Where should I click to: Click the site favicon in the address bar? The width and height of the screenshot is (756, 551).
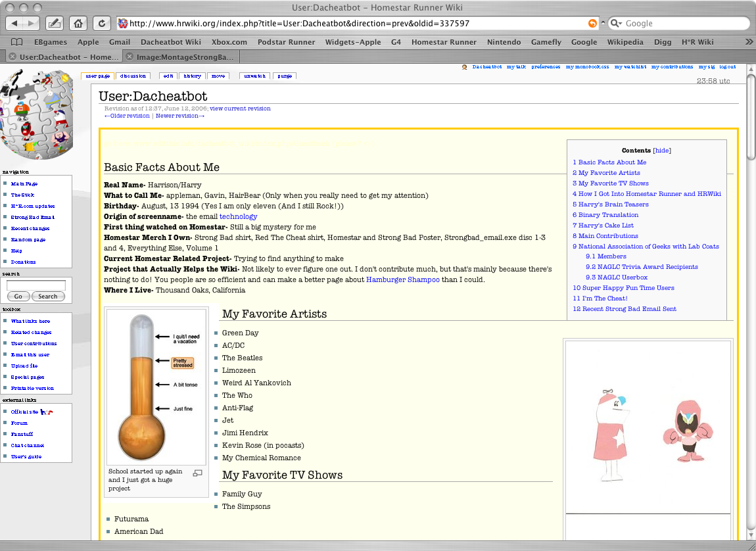[x=123, y=23]
